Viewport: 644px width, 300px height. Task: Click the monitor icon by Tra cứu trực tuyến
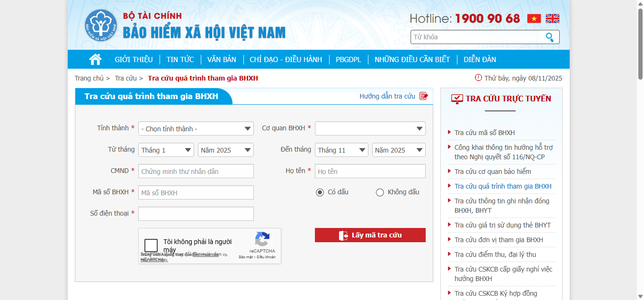point(457,99)
